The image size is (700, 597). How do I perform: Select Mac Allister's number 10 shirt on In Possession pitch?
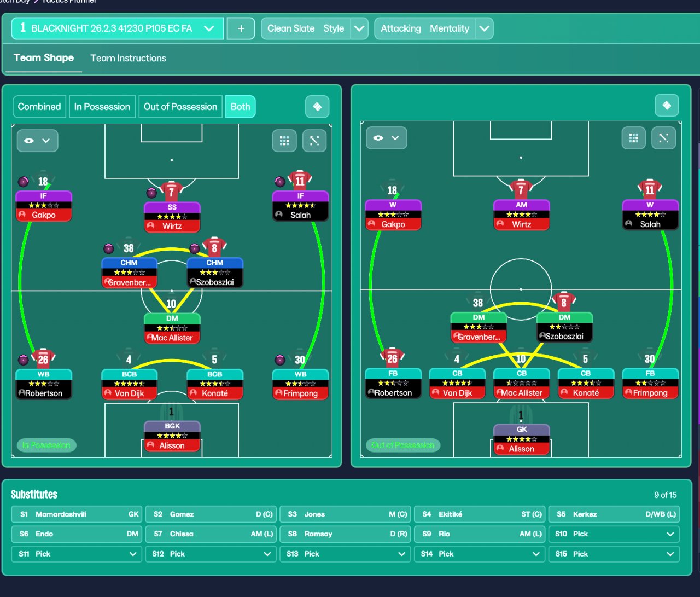pos(172,303)
